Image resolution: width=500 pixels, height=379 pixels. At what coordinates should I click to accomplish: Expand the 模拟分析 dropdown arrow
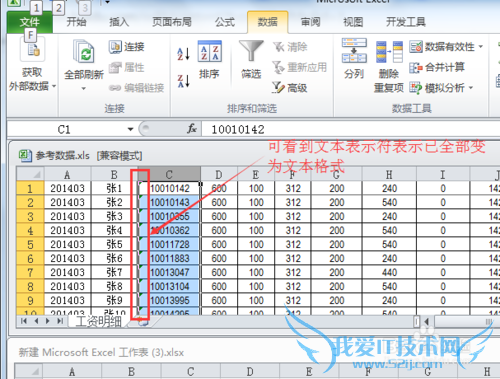pos(471,88)
